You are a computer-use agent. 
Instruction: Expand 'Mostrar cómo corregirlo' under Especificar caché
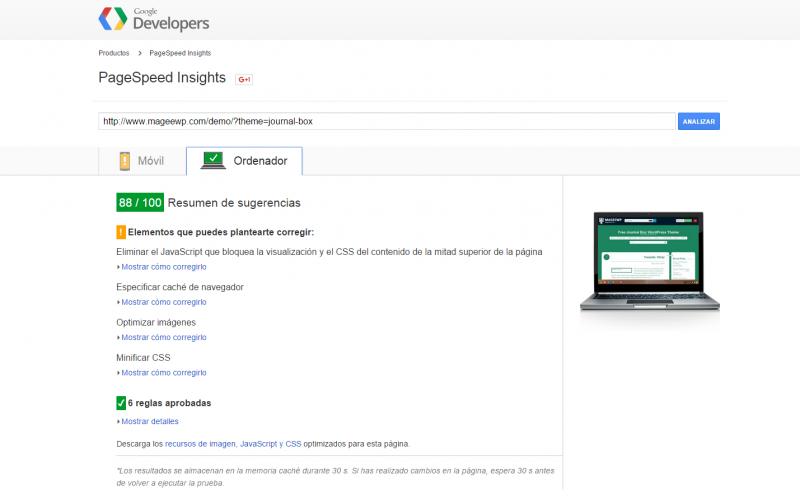(x=164, y=302)
